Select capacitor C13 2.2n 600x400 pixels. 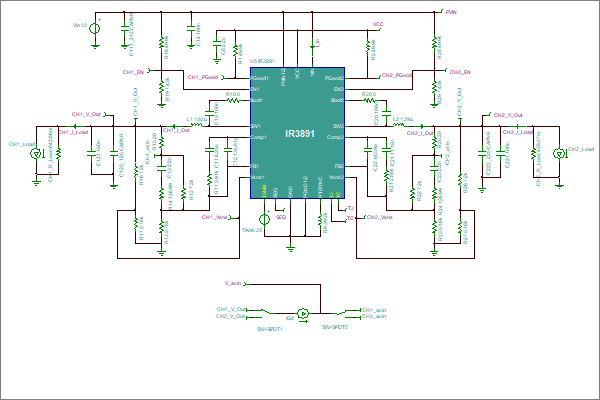[161, 167]
